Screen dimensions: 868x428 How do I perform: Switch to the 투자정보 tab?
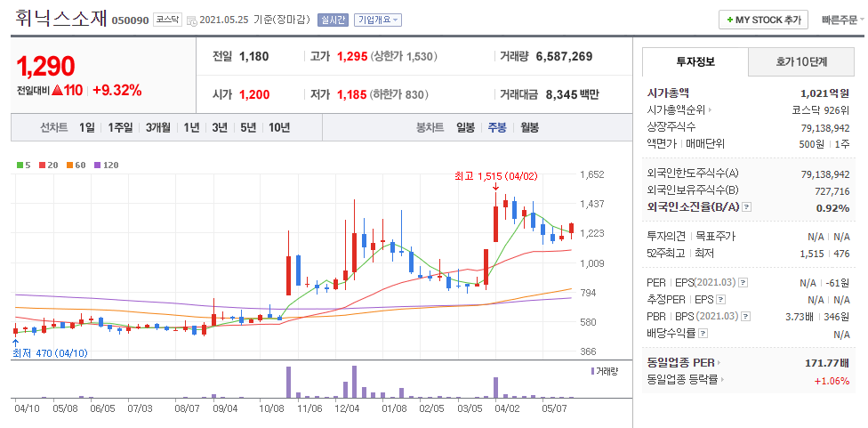coord(695,61)
